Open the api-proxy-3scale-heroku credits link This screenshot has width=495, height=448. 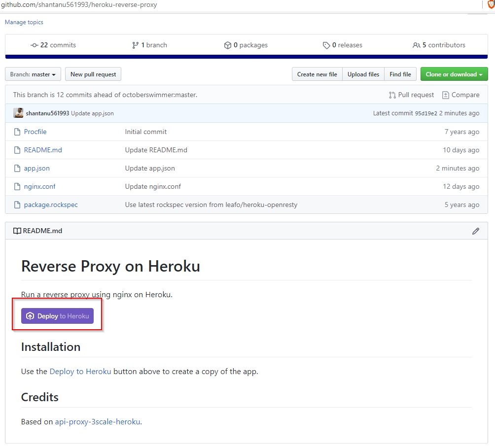coord(98,422)
